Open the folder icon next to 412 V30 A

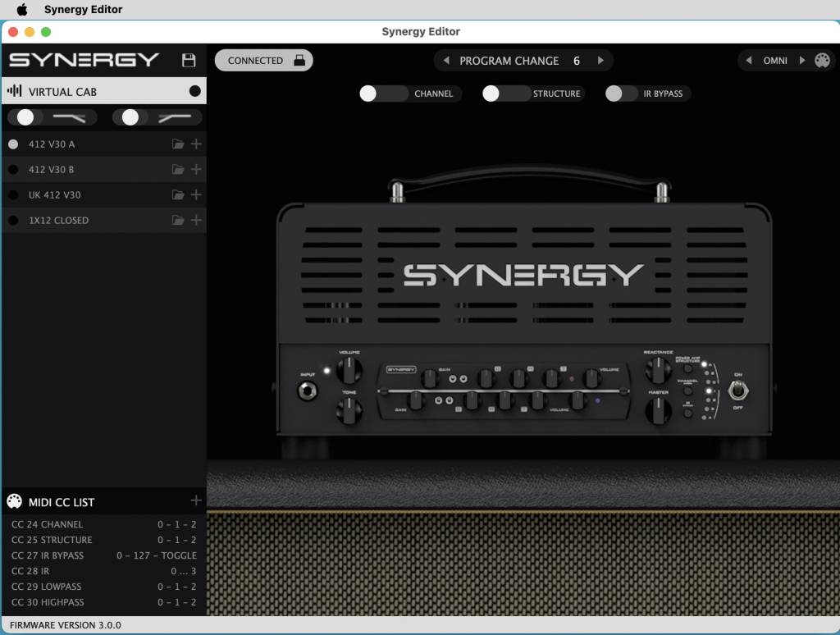point(179,144)
